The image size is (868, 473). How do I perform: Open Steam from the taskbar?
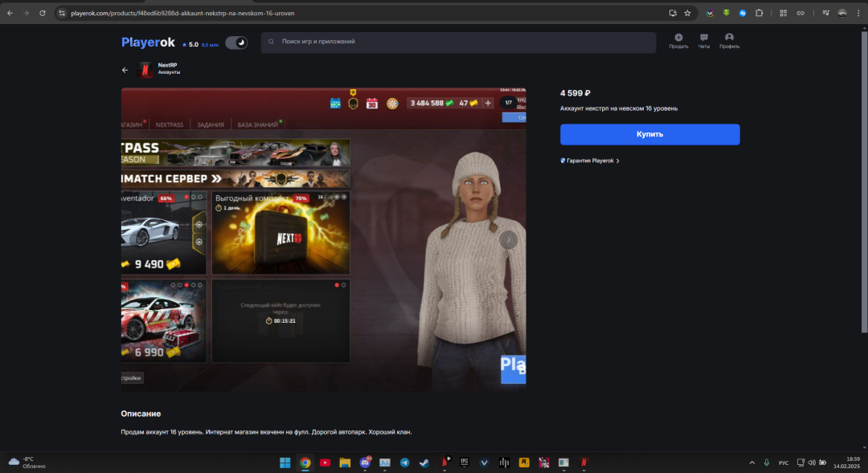[424, 463]
